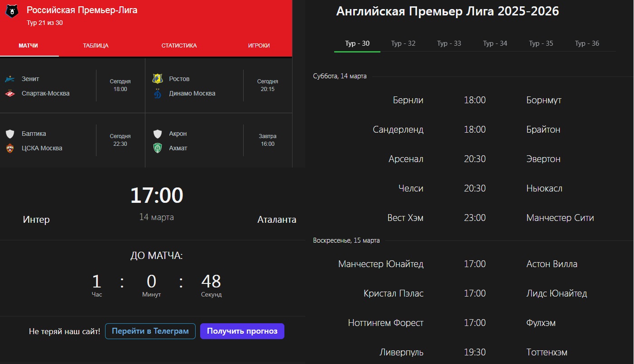634x364 pixels.
Task: Click the Сандерленд team name
Action: pos(398,129)
